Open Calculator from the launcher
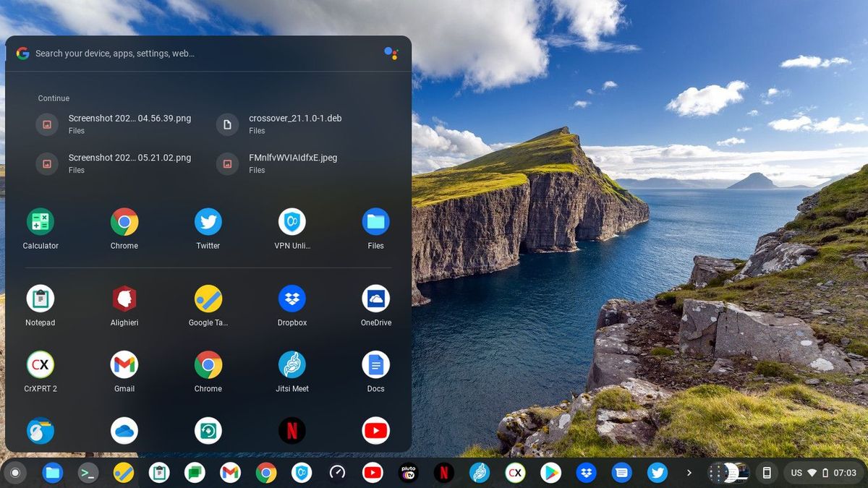 point(40,228)
